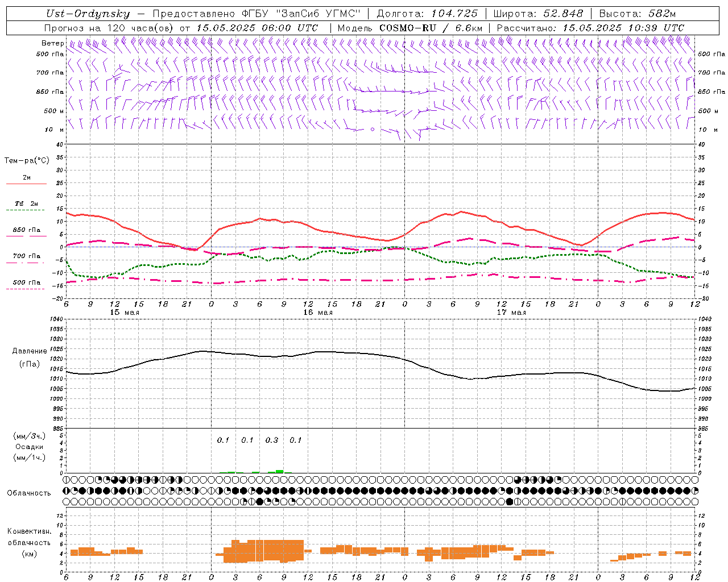Click the Тем-ра(°C) legend heading
The height and width of the screenshot is (582, 728).
point(27,161)
